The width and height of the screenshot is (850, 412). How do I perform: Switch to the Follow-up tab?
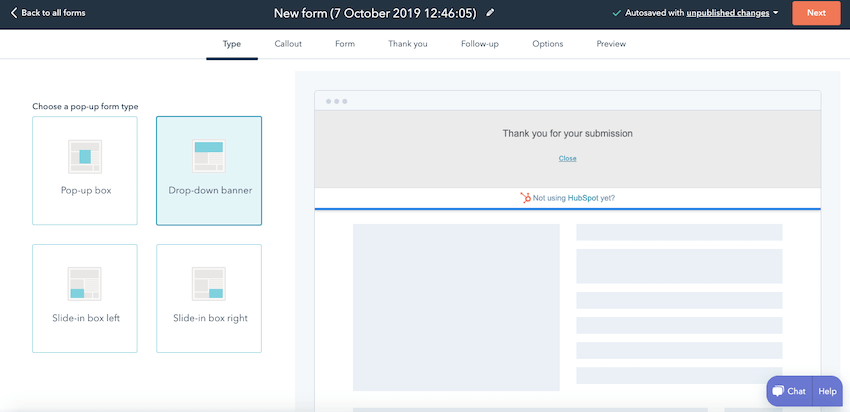coord(480,44)
